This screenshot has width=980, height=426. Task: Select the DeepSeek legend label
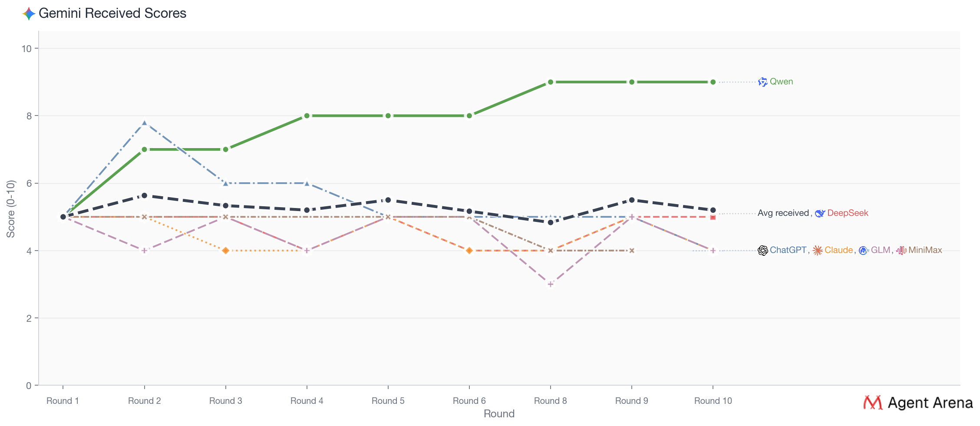pos(848,213)
